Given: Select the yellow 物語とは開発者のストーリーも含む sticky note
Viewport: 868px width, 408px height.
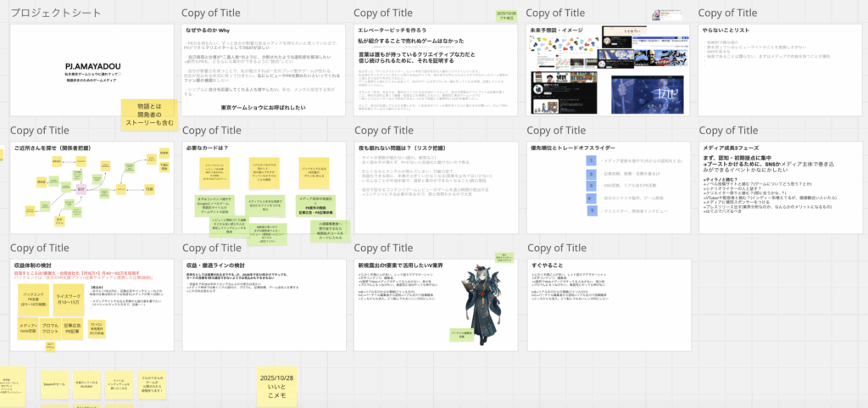Looking at the screenshot, I should (x=149, y=113).
